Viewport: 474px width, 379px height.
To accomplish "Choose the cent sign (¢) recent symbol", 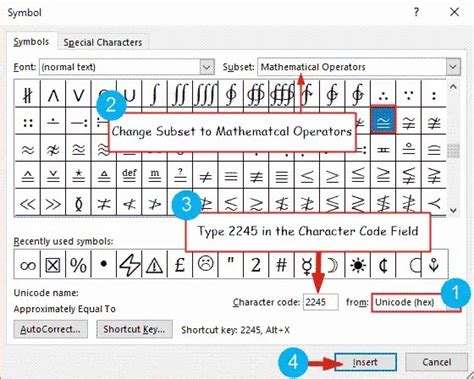I will click(x=383, y=265).
